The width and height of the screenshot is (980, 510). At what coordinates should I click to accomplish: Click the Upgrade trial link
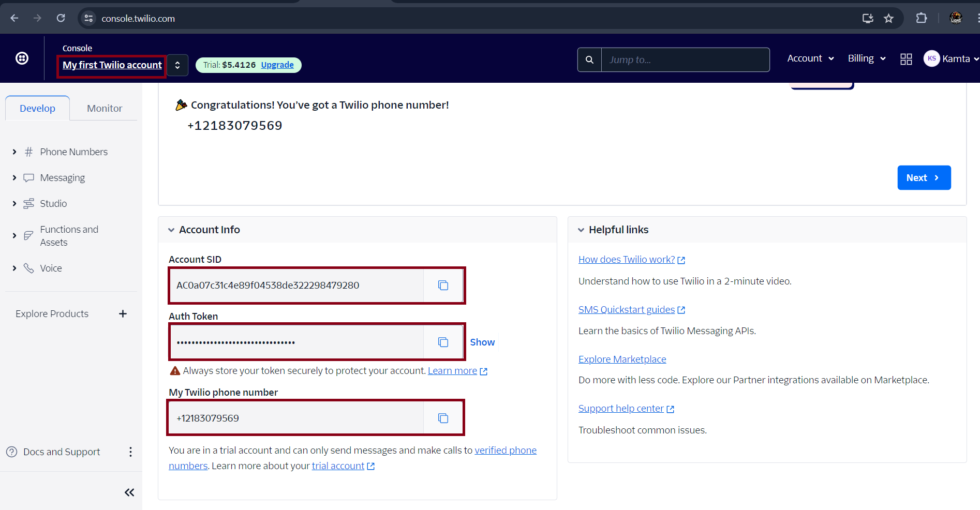coord(277,65)
